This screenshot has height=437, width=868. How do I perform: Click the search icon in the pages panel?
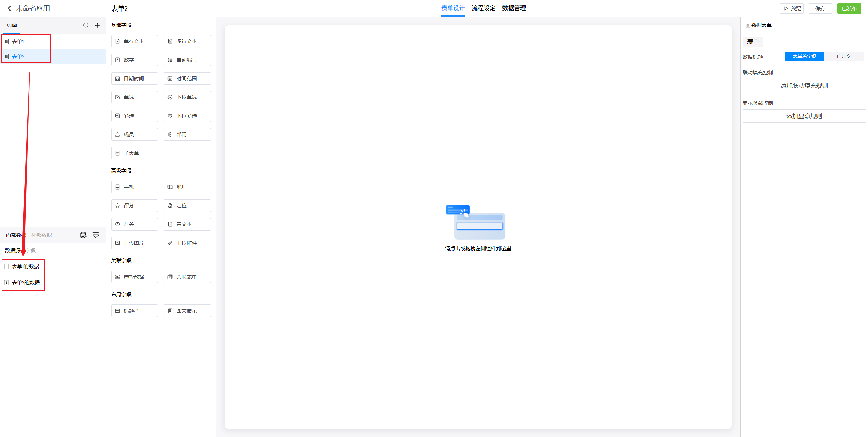tap(86, 25)
